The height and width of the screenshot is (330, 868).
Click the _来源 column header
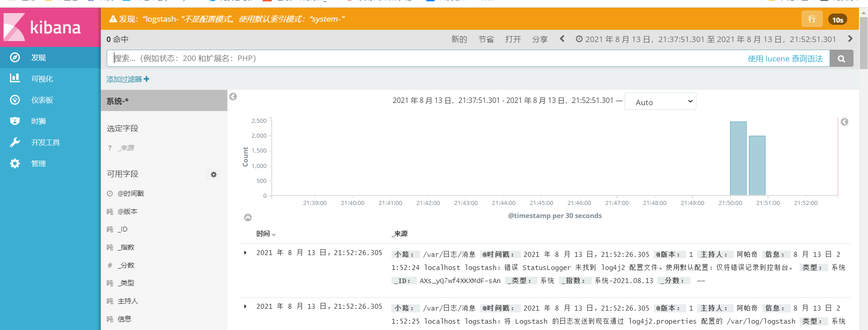[400, 233]
